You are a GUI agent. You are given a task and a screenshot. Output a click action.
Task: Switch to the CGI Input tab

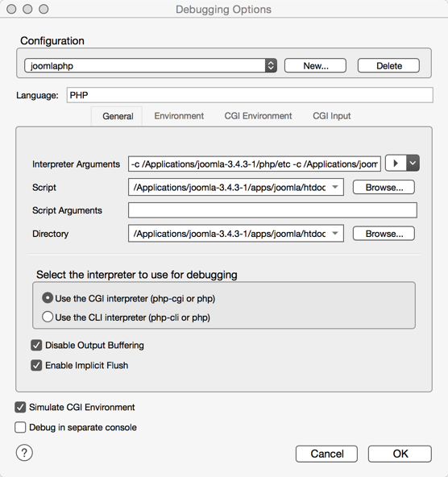[331, 116]
